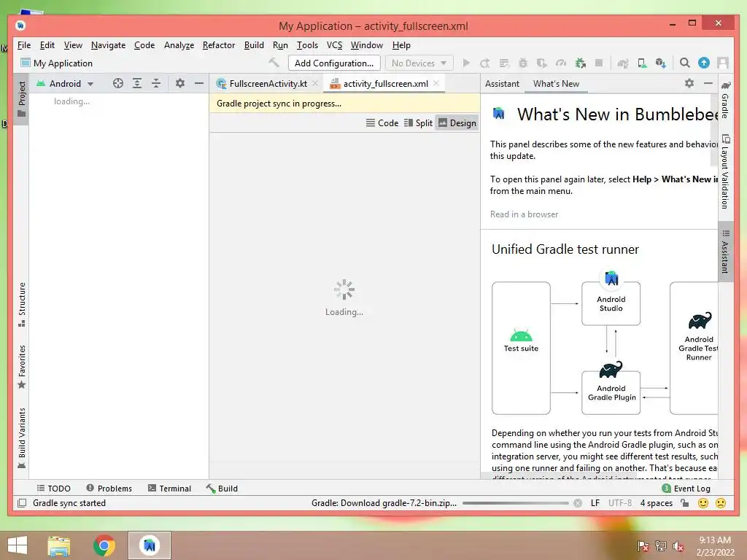Open the TODO tool window

54,488
